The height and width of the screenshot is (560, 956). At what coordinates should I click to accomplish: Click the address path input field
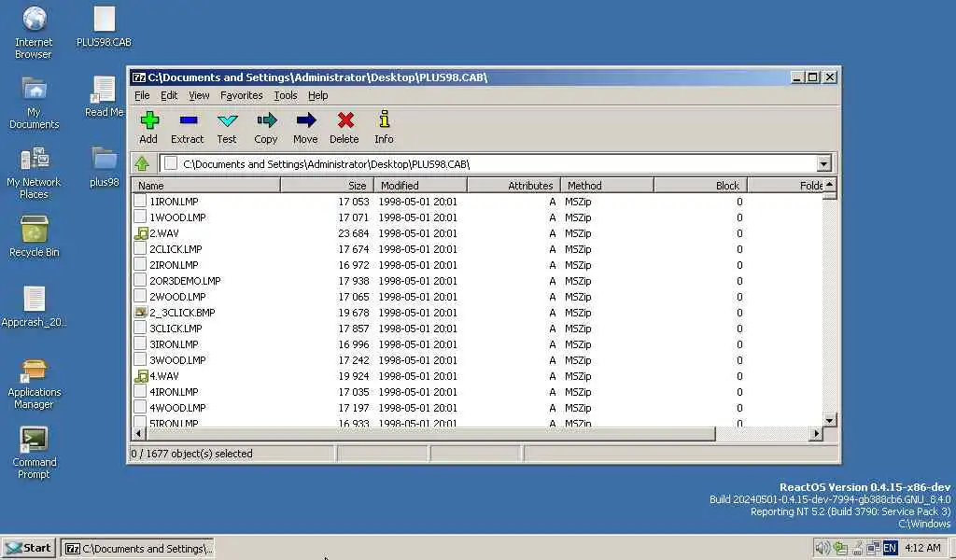click(488, 163)
